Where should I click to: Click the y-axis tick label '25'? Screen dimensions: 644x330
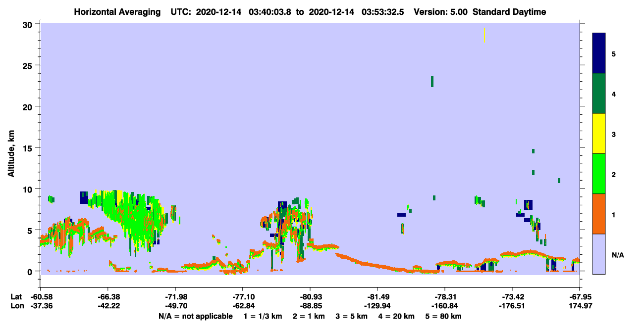29,66
